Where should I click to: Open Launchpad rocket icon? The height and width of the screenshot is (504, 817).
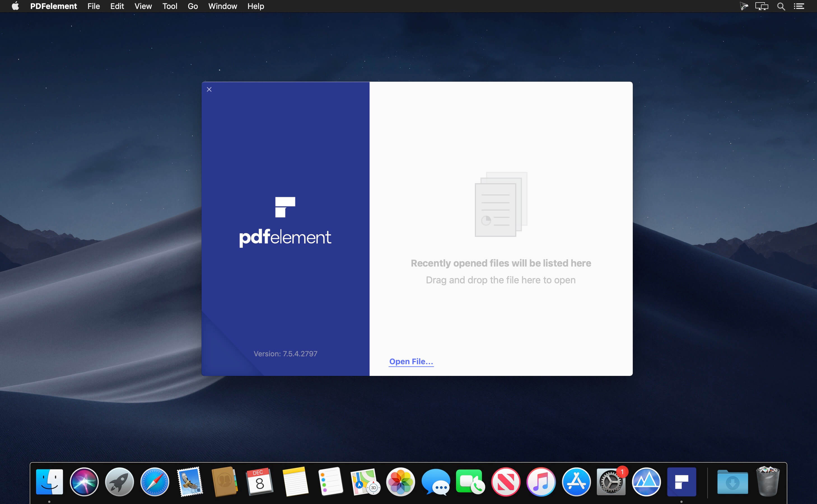pos(120,482)
